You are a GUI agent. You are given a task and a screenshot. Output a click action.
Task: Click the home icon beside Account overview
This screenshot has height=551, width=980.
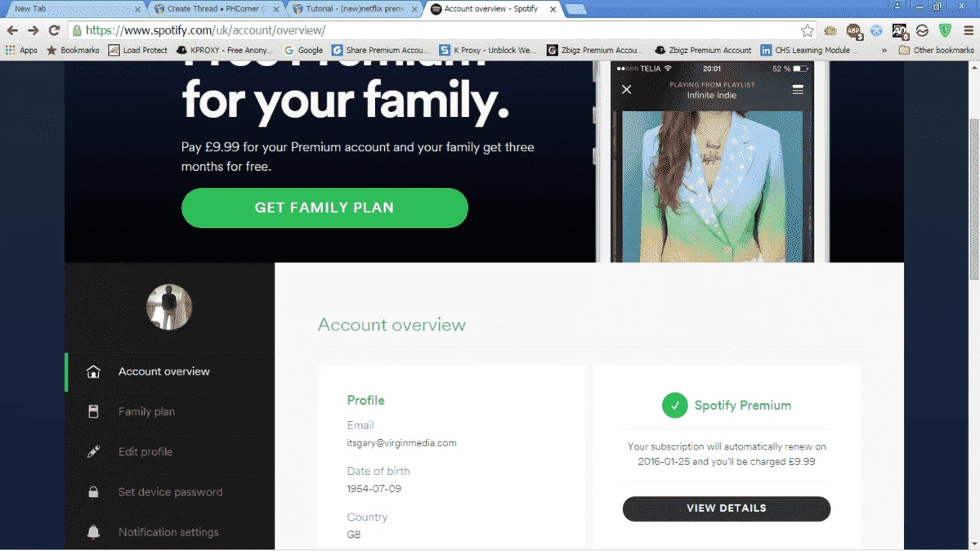tap(93, 371)
